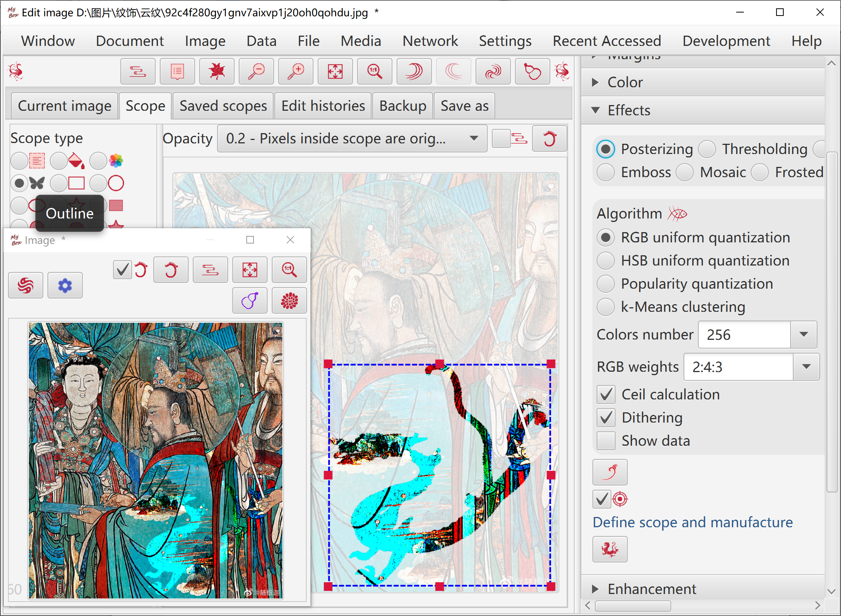Open the RGB weights dropdown arrow
The height and width of the screenshot is (616, 841).
click(806, 367)
